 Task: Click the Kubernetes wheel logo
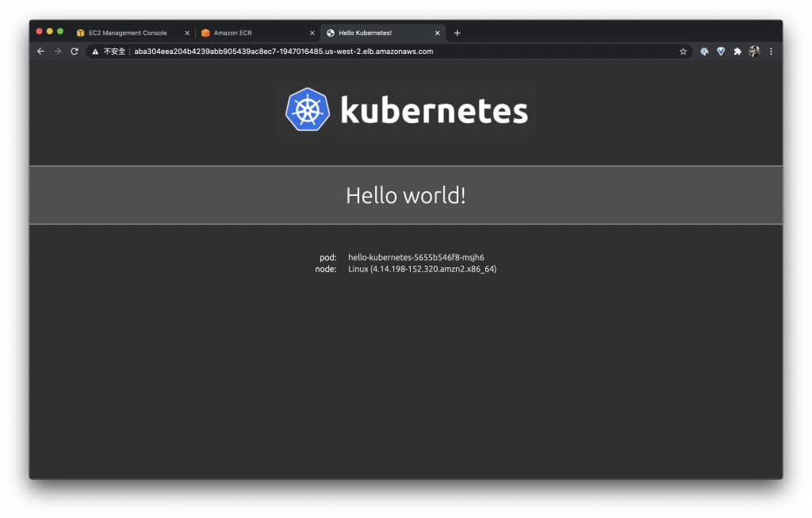click(308, 109)
